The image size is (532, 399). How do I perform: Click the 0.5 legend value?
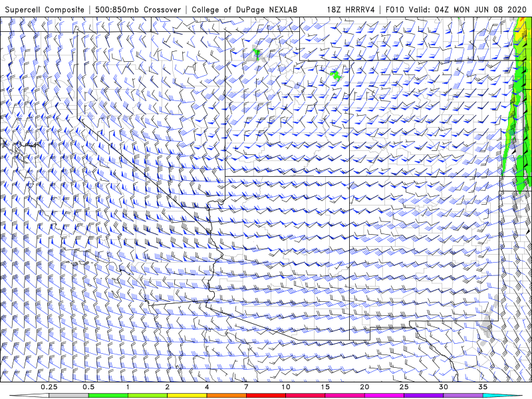pos(88,387)
